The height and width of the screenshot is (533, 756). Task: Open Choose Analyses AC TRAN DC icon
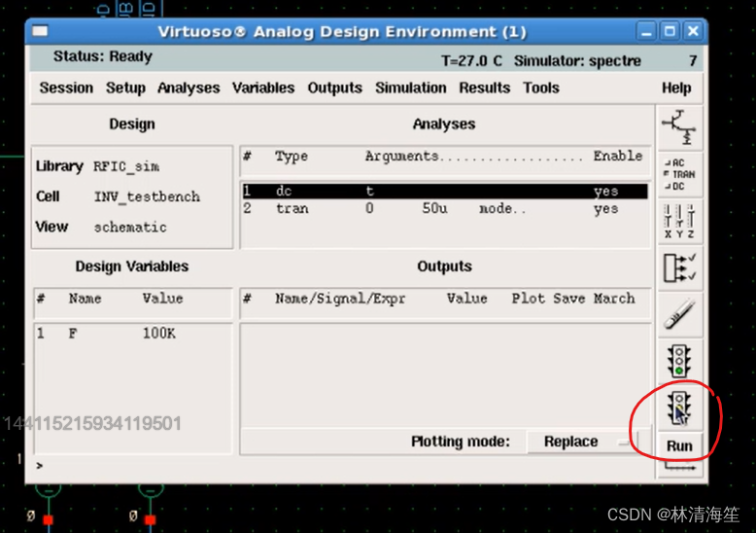(679, 175)
